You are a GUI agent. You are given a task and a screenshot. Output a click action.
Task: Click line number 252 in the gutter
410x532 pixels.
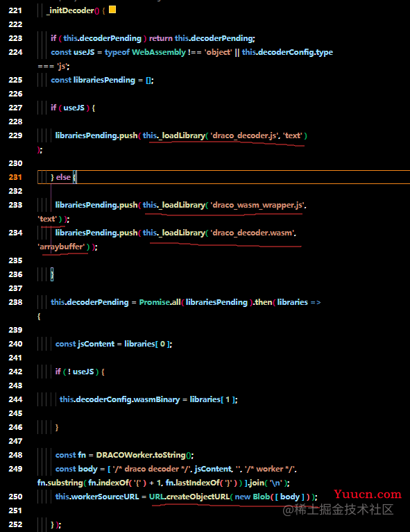(x=15, y=524)
